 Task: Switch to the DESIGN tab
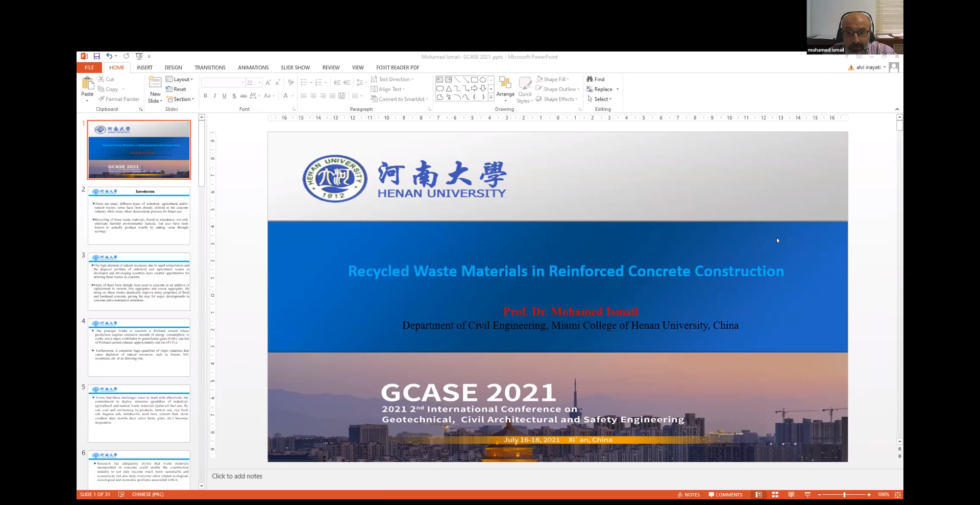pyautogui.click(x=173, y=67)
